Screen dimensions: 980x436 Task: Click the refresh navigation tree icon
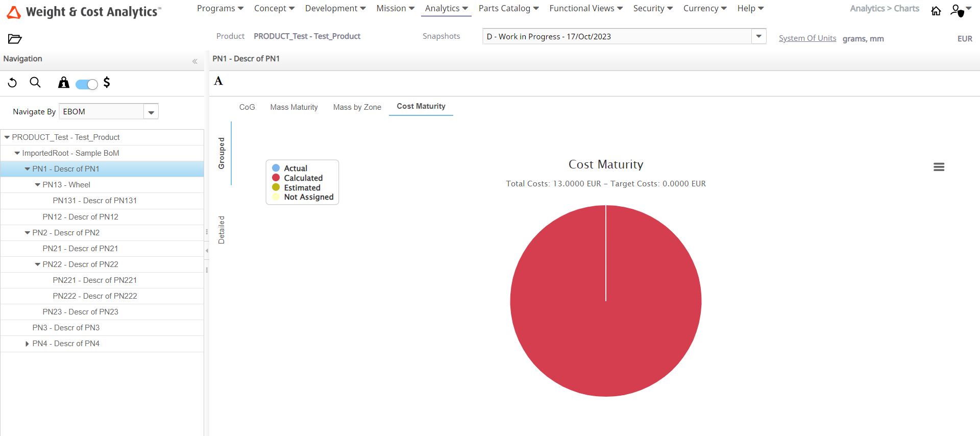coord(13,83)
